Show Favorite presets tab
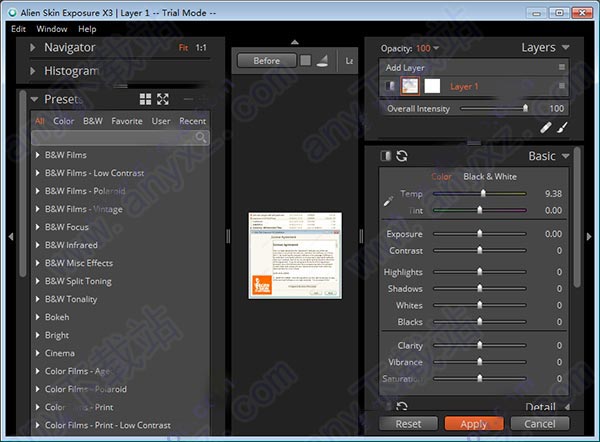600x442 pixels. (127, 121)
